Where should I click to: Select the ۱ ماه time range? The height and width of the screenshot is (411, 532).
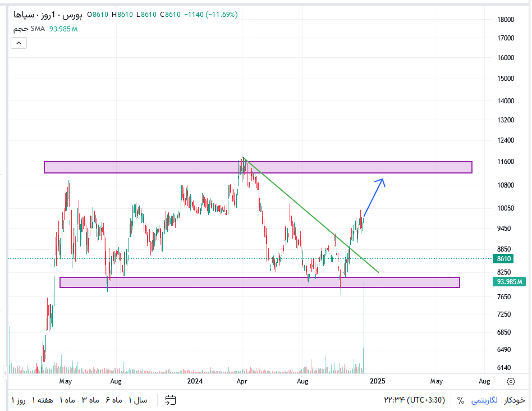click(x=67, y=400)
